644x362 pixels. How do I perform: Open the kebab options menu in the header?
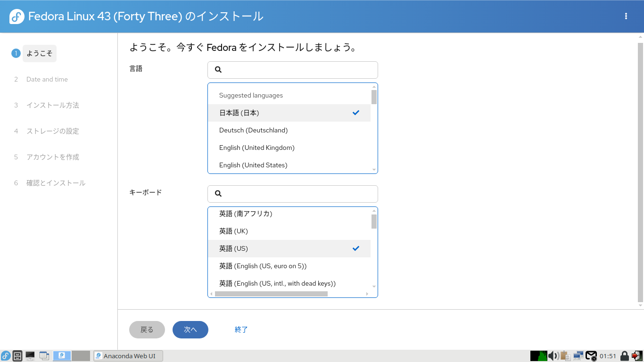626,16
